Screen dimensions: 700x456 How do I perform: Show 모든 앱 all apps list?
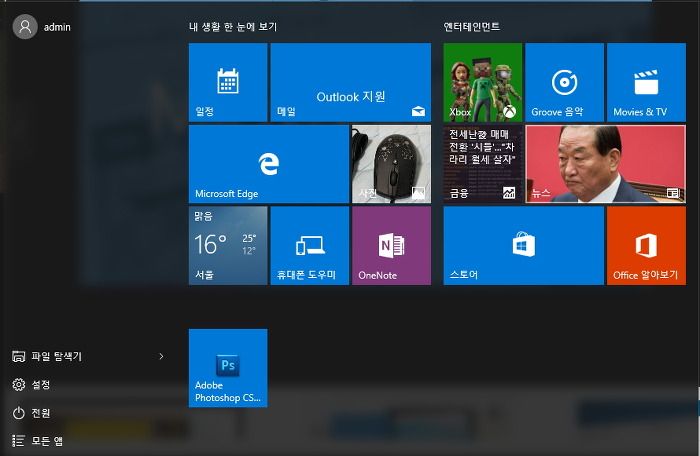pyautogui.click(x=38, y=441)
